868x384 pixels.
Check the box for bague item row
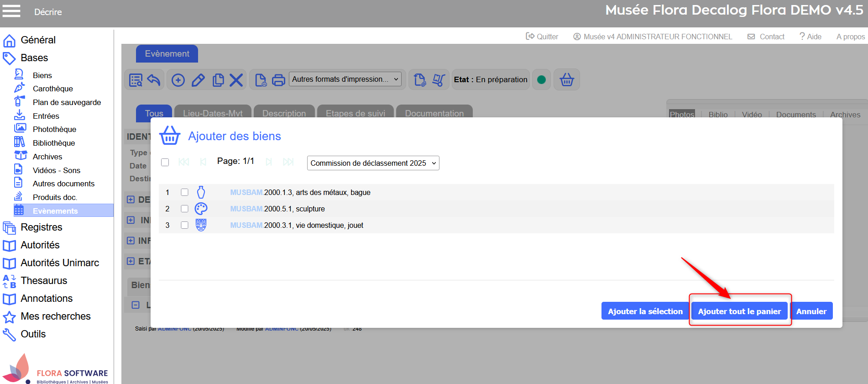pos(184,192)
